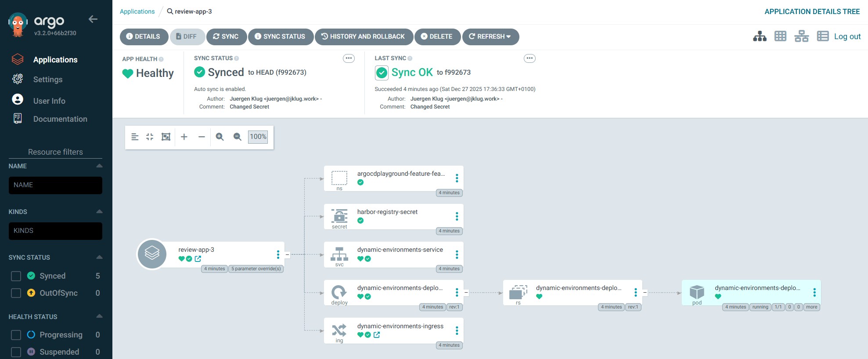This screenshot has width=868, height=359.
Task: Collapse the Sync Status filter section
Action: tap(99, 257)
